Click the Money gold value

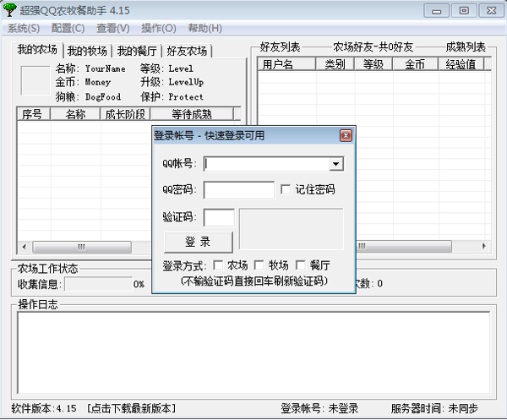tap(98, 83)
